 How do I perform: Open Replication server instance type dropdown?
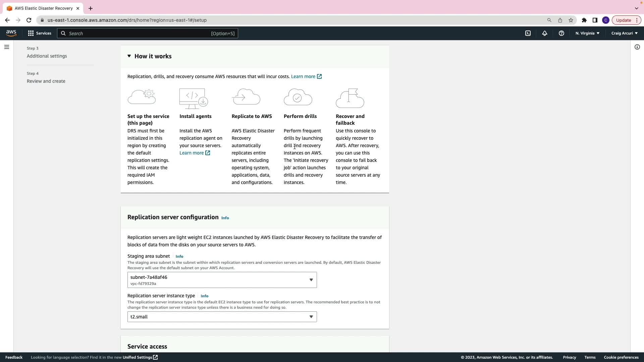(222, 317)
